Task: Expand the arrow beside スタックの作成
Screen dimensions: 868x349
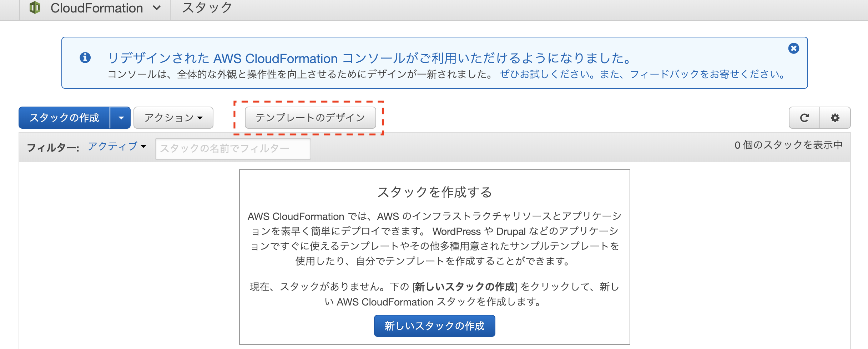Action: [121, 118]
